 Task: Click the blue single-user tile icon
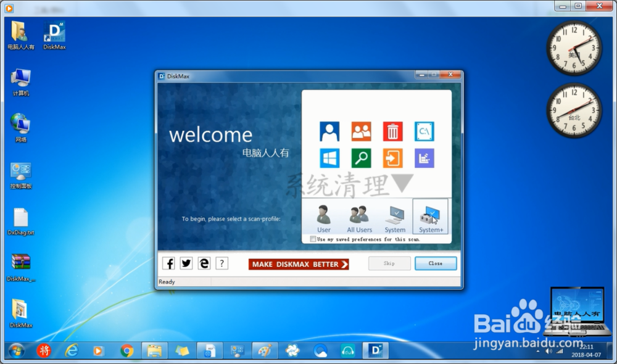click(x=329, y=131)
